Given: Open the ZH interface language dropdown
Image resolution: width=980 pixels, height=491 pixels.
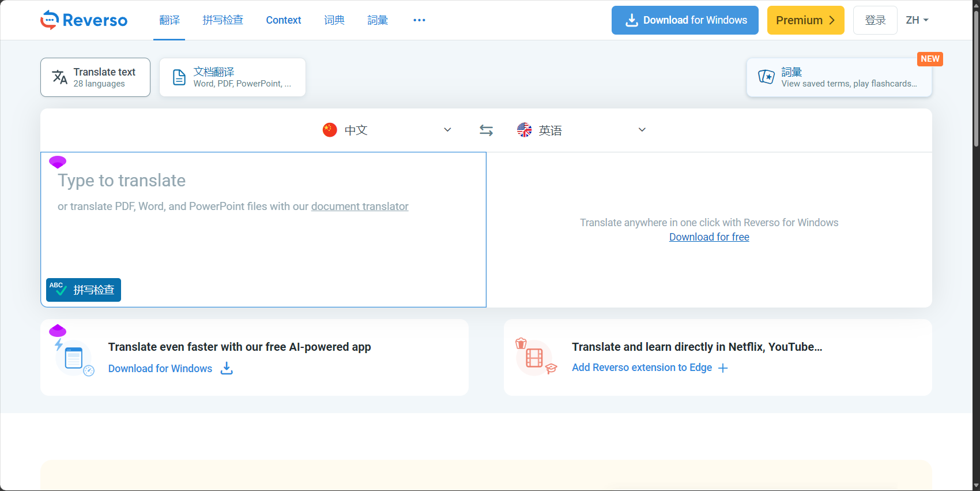Looking at the screenshot, I should [917, 20].
